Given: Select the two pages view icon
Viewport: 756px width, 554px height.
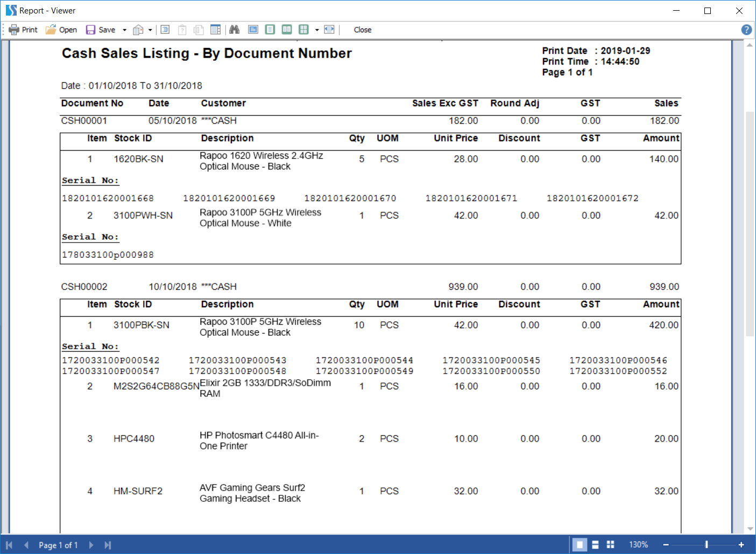Looking at the screenshot, I should pos(287,30).
